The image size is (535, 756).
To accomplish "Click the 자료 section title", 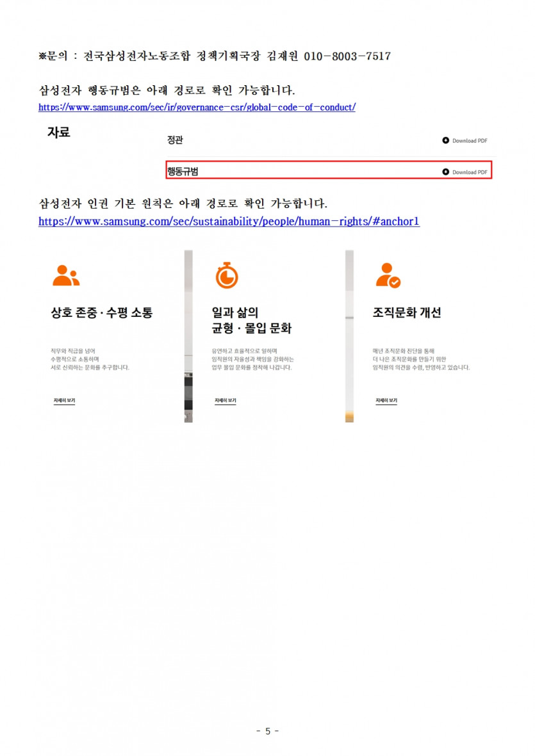I will pos(59,132).
